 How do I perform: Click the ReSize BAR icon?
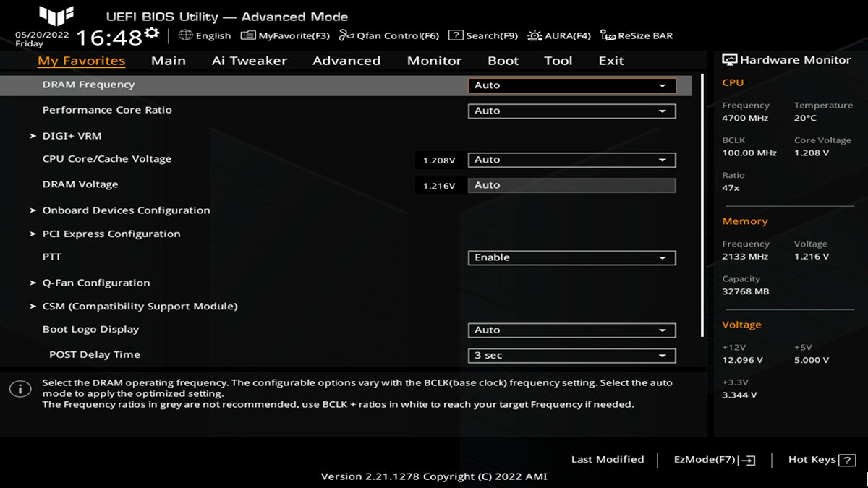coord(608,35)
